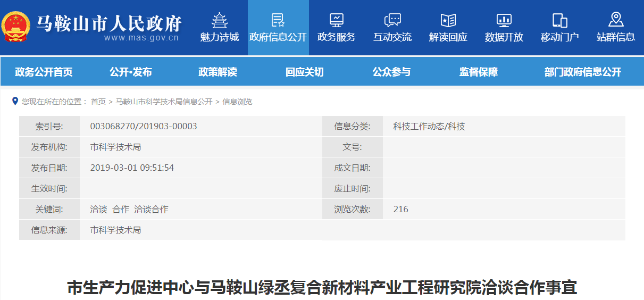Click the 发布日期 label cell
The image size is (644, 300).
pyautogui.click(x=49, y=168)
